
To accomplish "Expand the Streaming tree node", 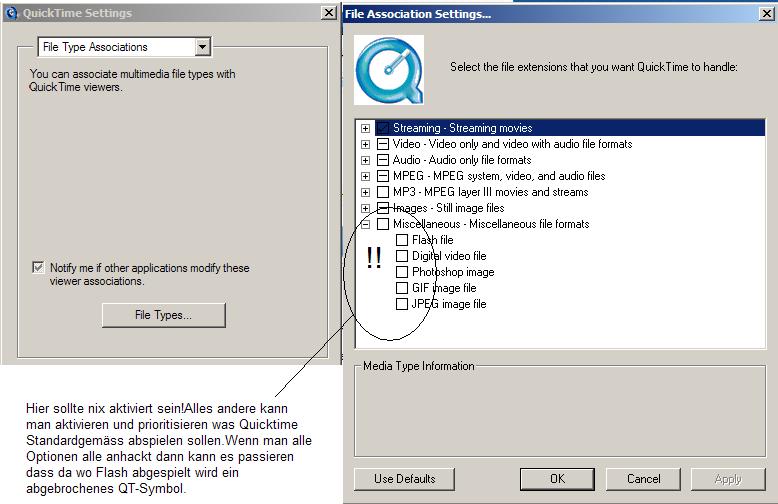I will (366, 128).
